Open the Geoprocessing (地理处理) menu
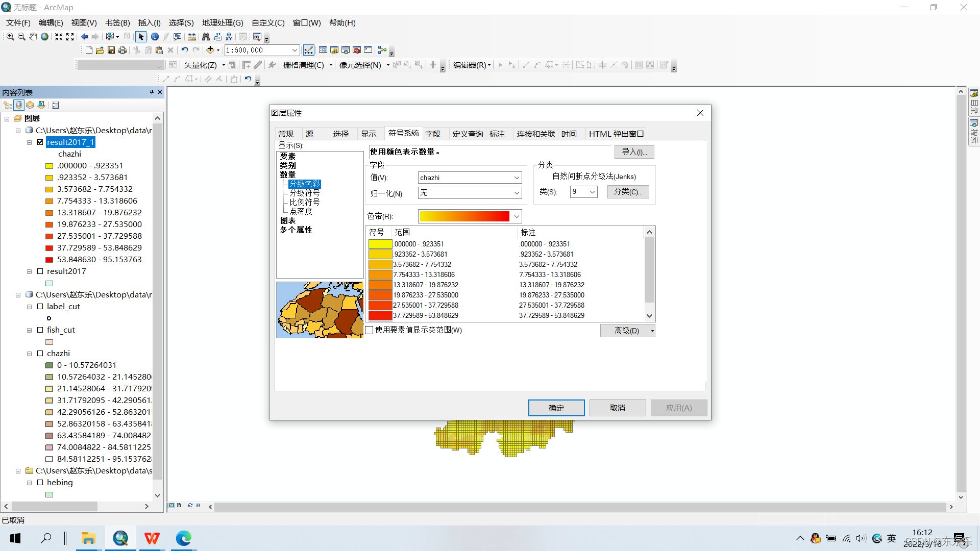Image resolution: width=980 pixels, height=551 pixels. click(223, 23)
